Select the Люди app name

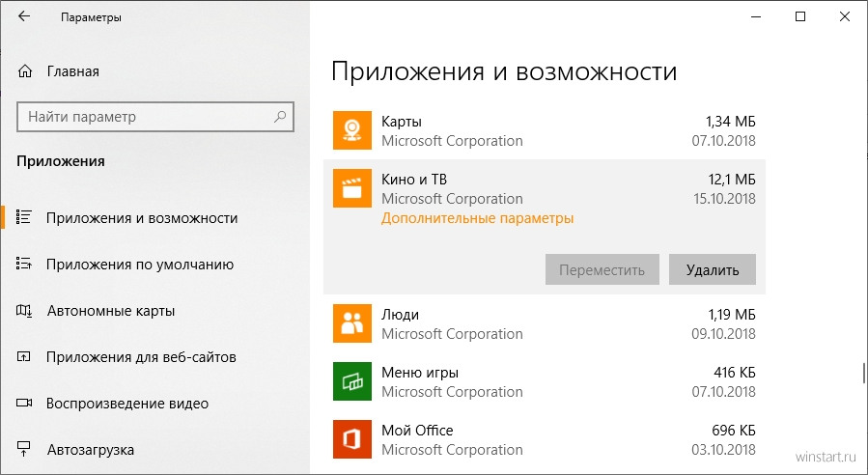pyautogui.click(x=401, y=315)
